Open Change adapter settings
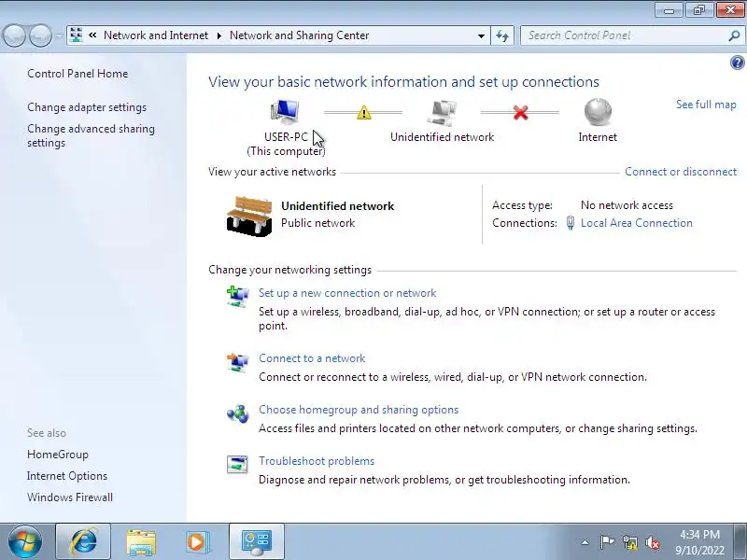Image resolution: width=747 pixels, height=560 pixels. click(x=87, y=107)
